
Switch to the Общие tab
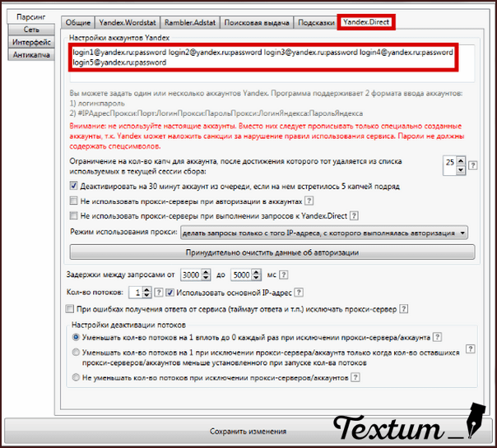pyautogui.click(x=78, y=22)
